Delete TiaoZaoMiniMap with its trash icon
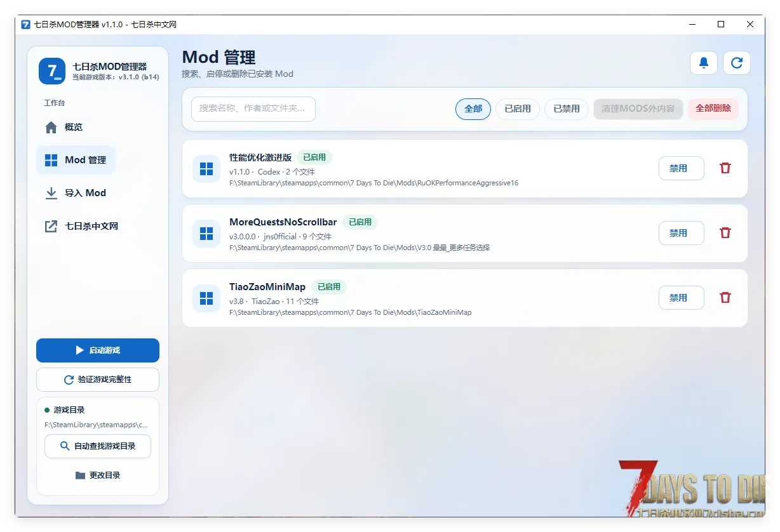This screenshot has width=780, height=532. pos(725,298)
